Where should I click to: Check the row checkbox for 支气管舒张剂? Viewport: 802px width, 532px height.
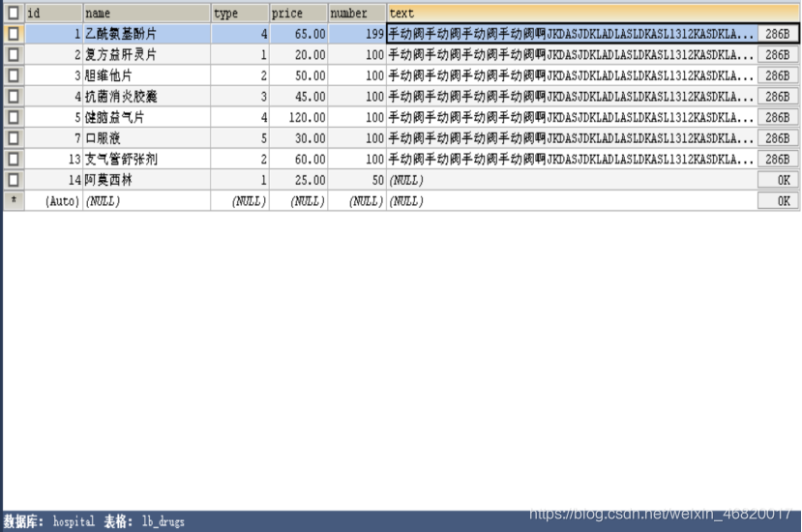pyautogui.click(x=14, y=159)
